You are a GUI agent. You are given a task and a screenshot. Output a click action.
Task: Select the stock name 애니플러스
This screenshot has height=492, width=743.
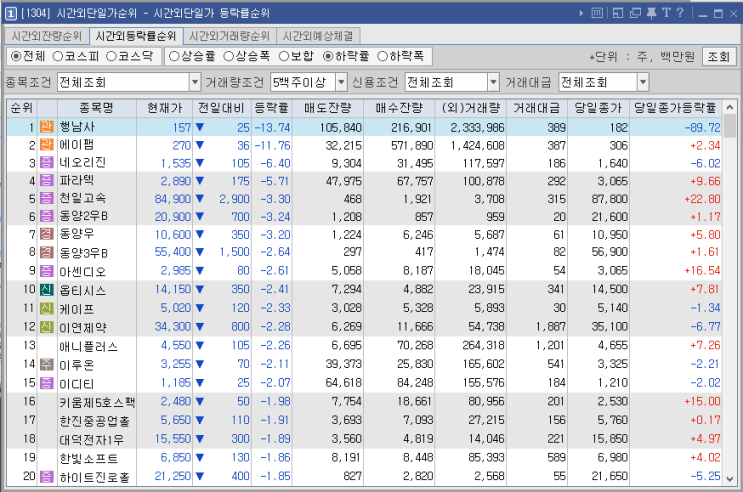tap(88, 346)
